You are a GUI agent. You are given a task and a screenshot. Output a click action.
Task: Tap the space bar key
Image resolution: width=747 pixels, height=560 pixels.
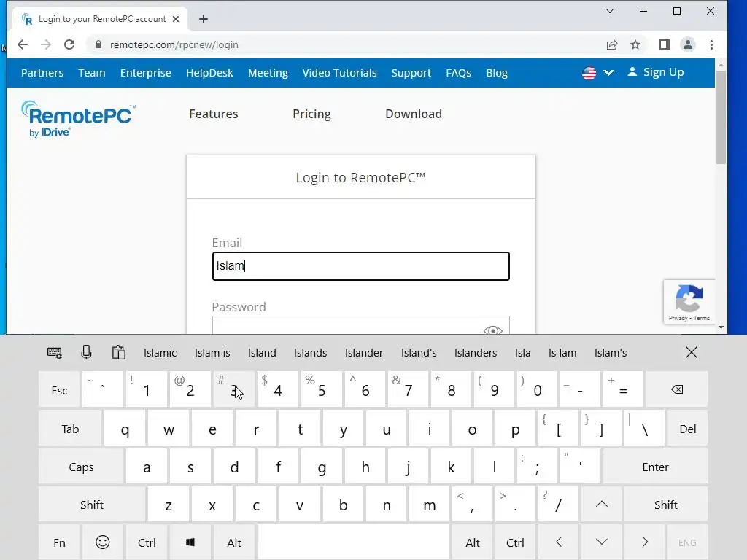point(354,542)
